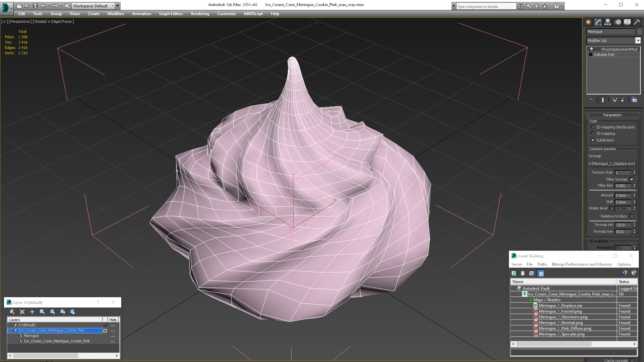Open the Modifiers menu
Image resolution: width=644 pixels, height=362 pixels.
pos(116,14)
